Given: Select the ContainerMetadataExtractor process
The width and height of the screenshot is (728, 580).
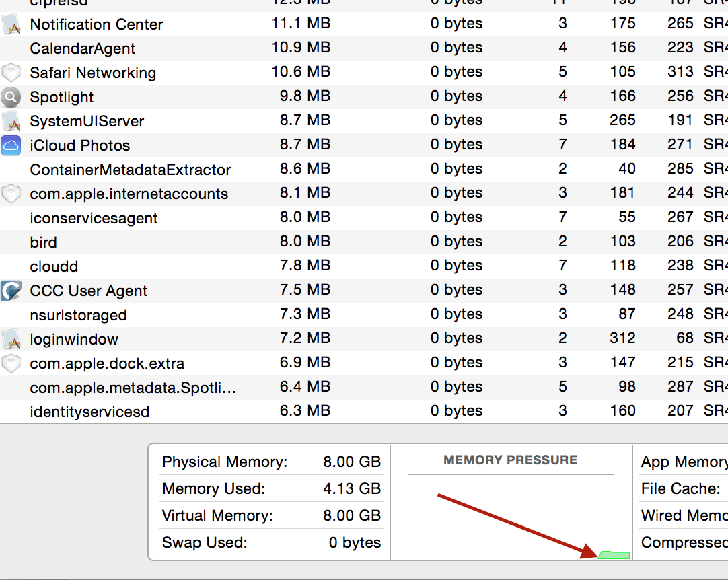Looking at the screenshot, I should pos(130,170).
